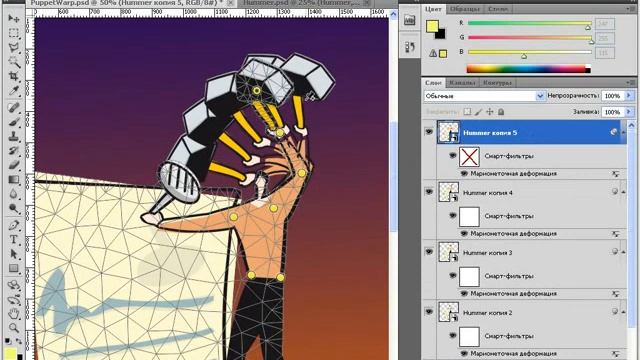The width and height of the screenshot is (640, 360).
Task: Click the R channel value field
Action: click(x=604, y=24)
